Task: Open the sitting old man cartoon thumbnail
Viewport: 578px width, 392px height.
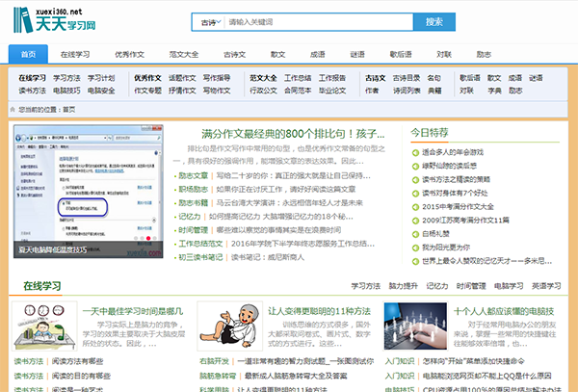Action: (x=229, y=326)
